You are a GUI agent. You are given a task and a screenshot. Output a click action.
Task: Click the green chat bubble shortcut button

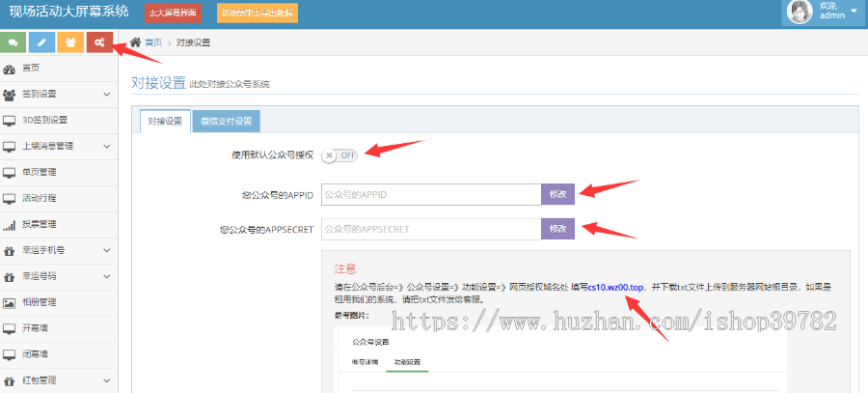pos(14,42)
